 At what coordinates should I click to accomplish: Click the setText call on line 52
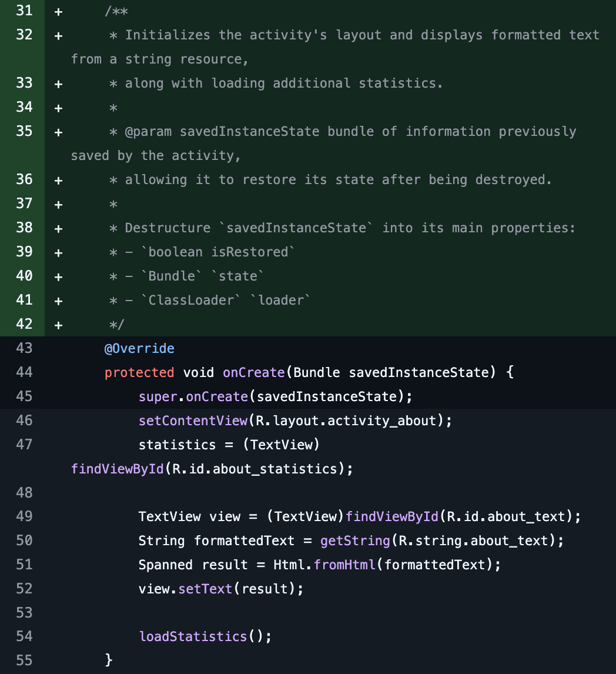(x=205, y=589)
